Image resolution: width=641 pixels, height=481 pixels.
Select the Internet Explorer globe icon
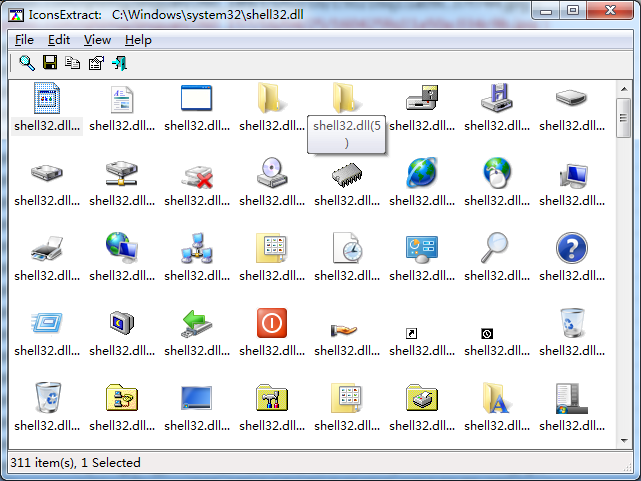pyautogui.click(x=422, y=173)
